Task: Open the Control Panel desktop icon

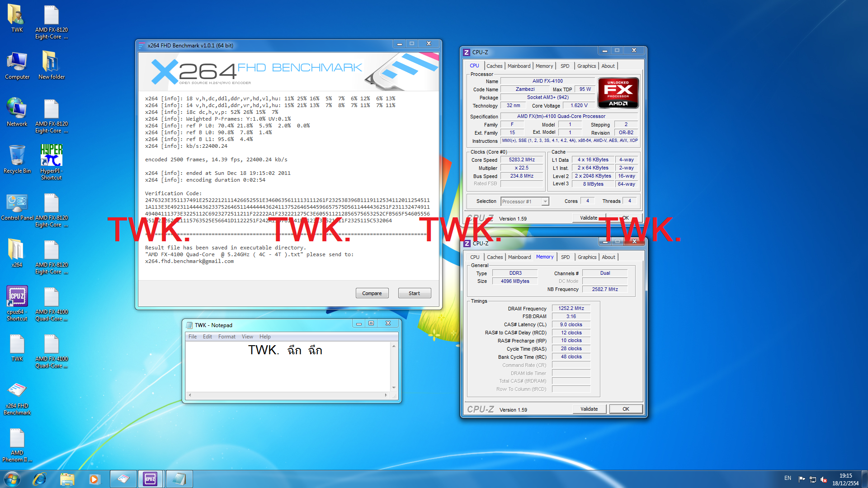Action: pos(17,203)
